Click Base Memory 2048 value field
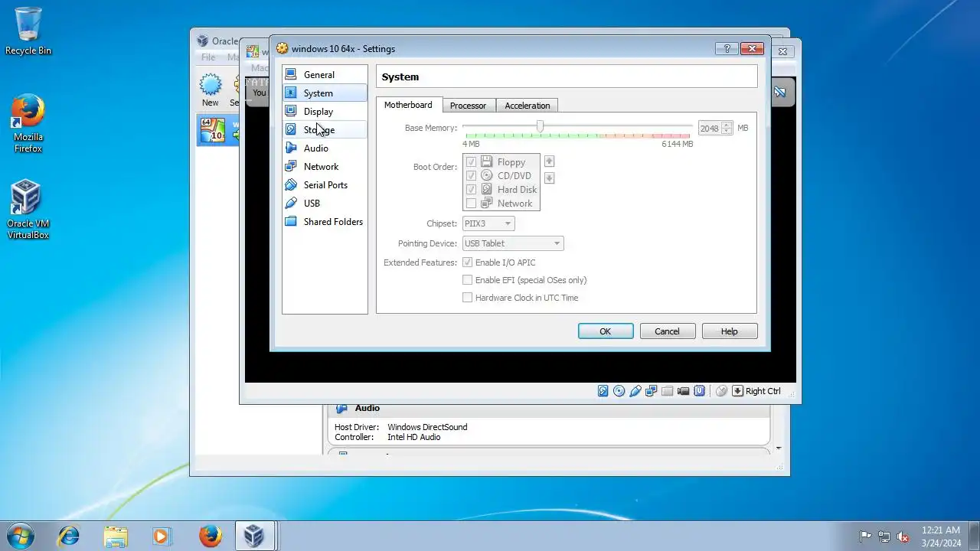The image size is (980, 551). coord(709,129)
